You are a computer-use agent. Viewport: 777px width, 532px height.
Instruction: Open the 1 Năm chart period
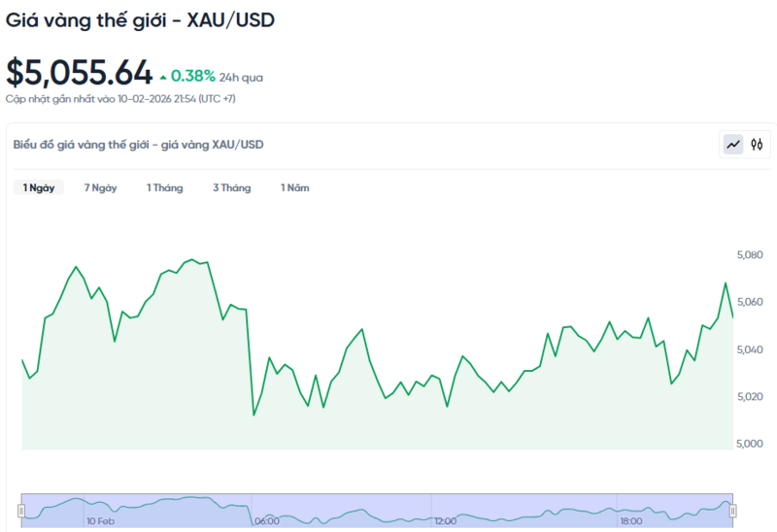294,187
